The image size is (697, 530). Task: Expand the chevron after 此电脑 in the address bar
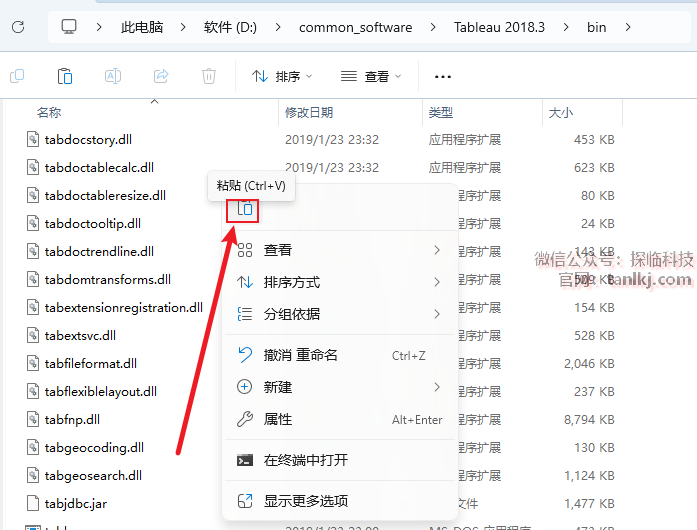click(x=183, y=27)
